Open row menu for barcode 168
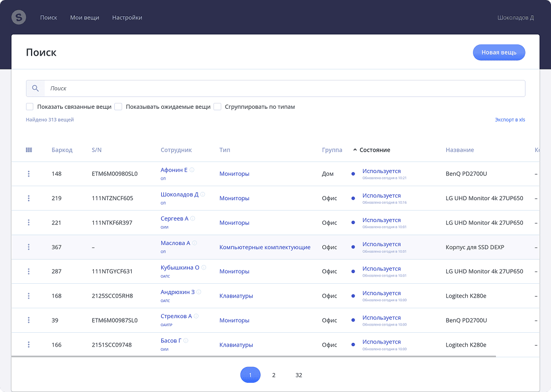The width and height of the screenshot is (551, 392). coord(29,296)
